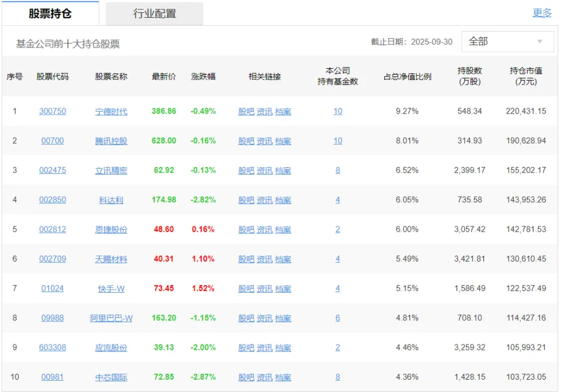
Task: Open 腾讯控股 stock page
Action: tap(111, 141)
